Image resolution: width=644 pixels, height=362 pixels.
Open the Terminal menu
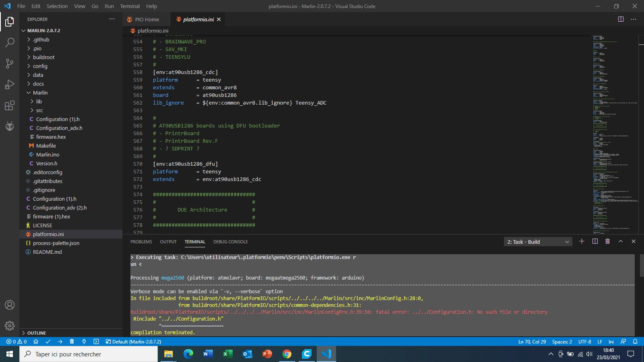click(x=130, y=6)
